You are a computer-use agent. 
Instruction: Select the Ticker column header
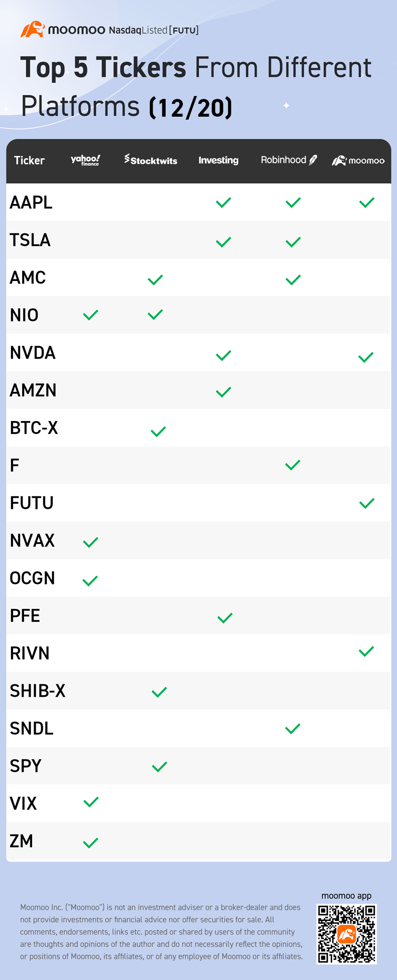click(x=29, y=160)
